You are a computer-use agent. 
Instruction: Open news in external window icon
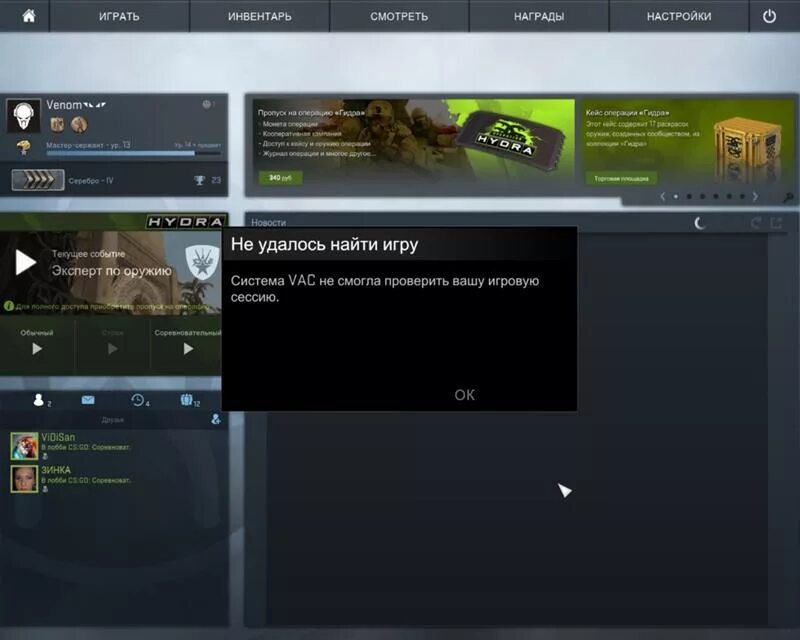coord(777,223)
